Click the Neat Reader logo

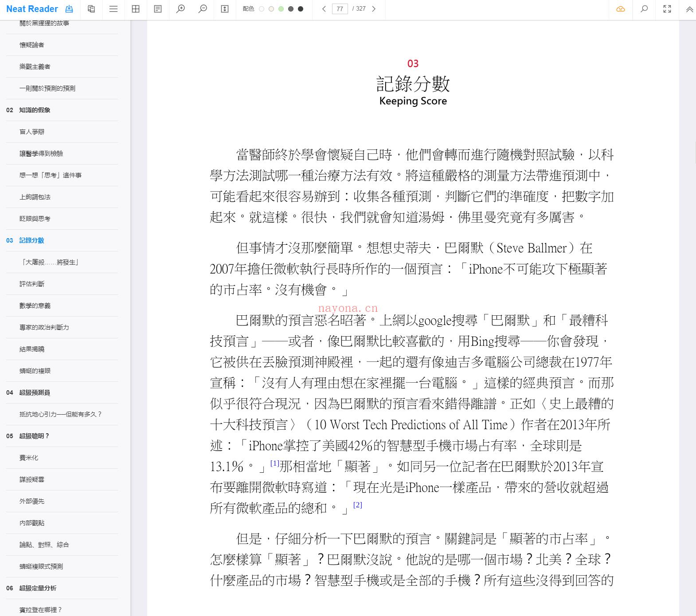tap(32, 9)
